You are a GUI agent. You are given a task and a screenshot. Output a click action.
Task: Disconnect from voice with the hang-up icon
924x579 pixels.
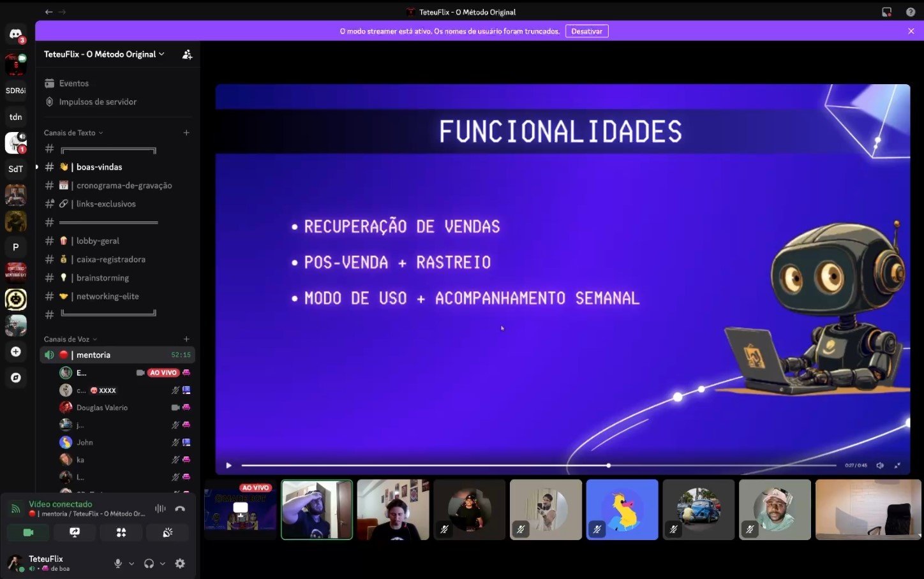tap(180, 509)
